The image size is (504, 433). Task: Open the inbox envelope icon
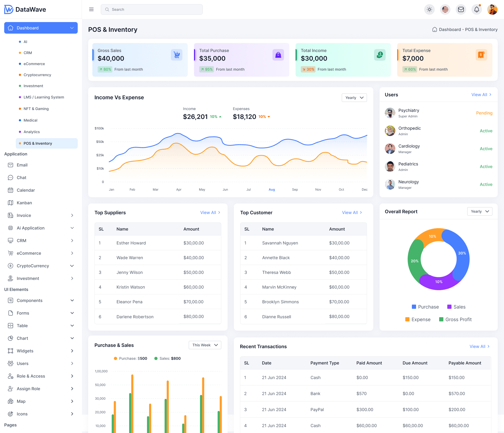[x=461, y=9]
